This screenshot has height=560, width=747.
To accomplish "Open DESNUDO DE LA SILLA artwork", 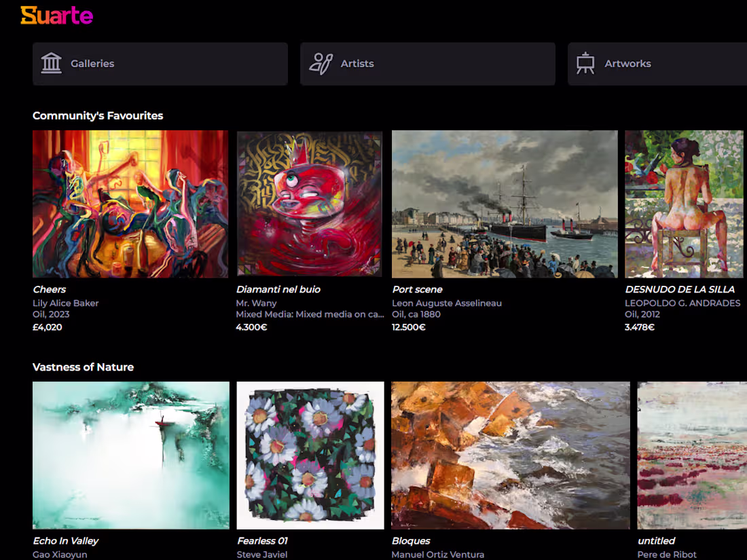I will pos(680,289).
